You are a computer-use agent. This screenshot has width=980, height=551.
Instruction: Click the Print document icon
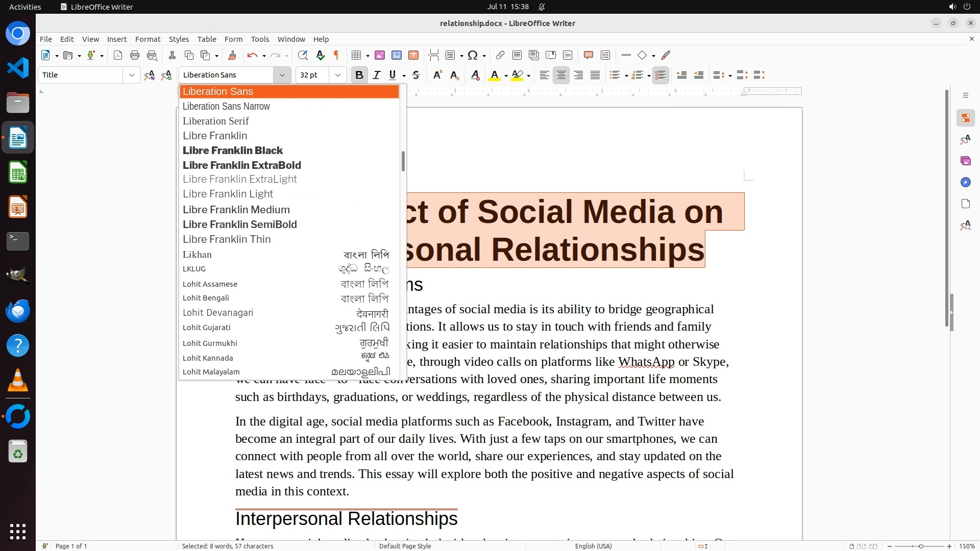click(x=135, y=55)
